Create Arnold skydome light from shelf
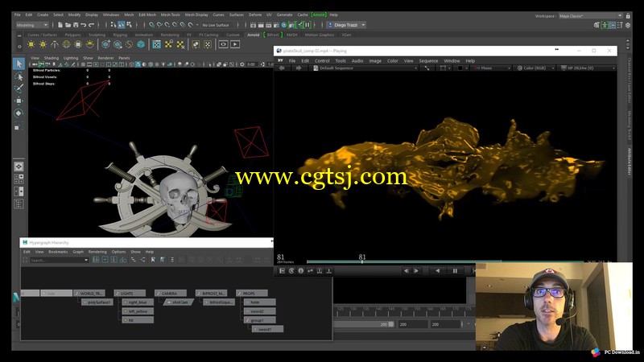This screenshot has width=644, height=362. point(66,44)
